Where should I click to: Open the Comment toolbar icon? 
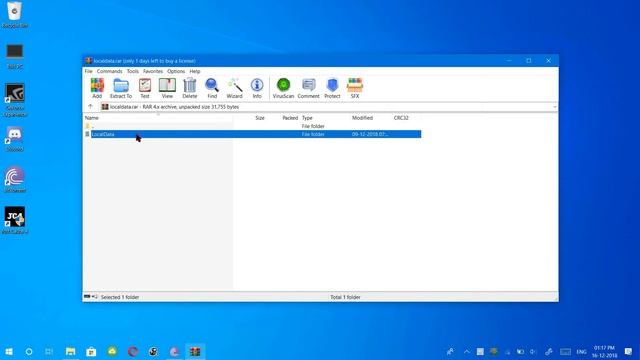coord(309,88)
